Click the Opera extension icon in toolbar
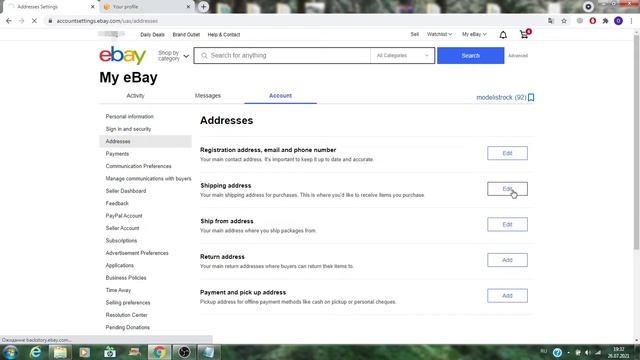The height and width of the screenshot is (360, 640). tap(592, 21)
